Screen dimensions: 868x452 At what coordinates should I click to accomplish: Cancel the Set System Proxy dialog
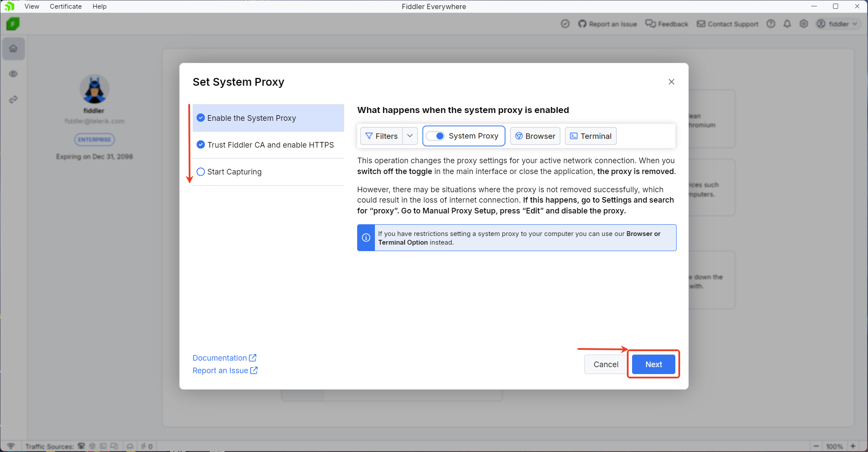606,364
